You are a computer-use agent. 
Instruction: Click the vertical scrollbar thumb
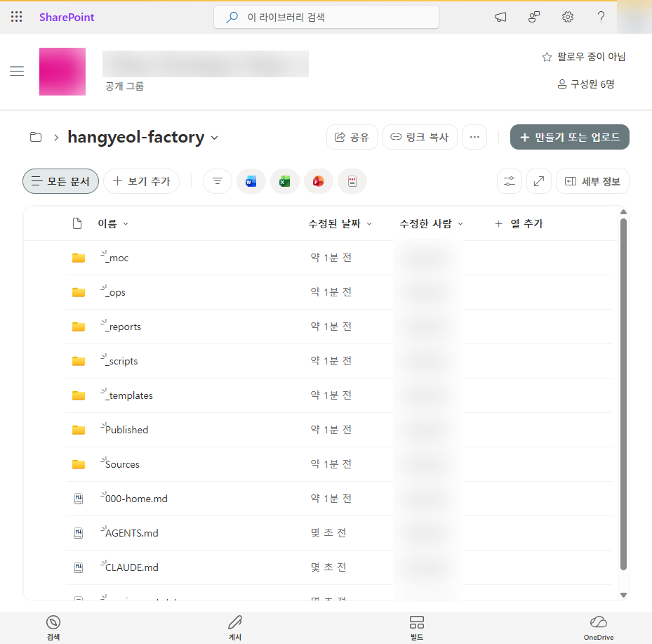pyautogui.click(x=623, y=394)
